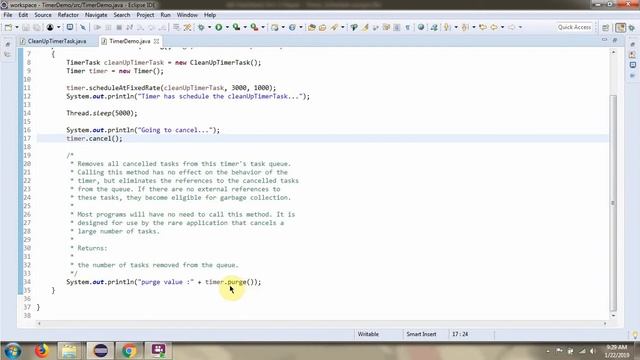Image resolution: width=640 pixels, height=360 pixels.
Task: Expand the External Tools dropdown arrow
Action: (x=262, y=27)
